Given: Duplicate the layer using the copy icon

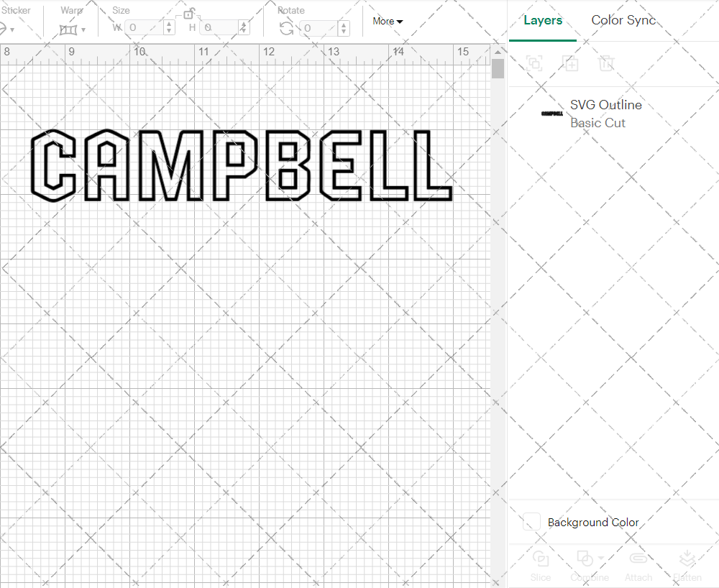Looking at the screenshot, I should pos(570,64).
